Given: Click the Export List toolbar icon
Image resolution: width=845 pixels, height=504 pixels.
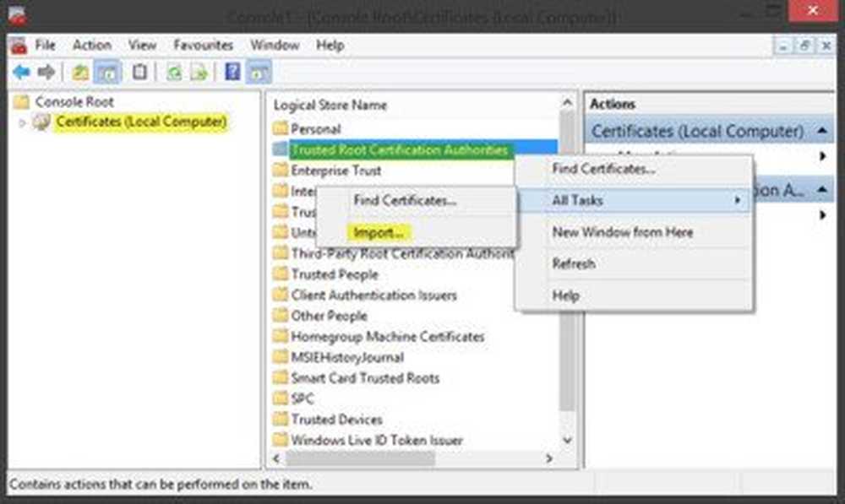Looking at the screenshot, I should coord(199,72).
